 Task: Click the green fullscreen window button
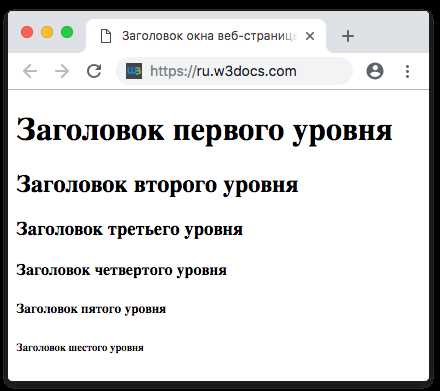(x=67, y=32)
